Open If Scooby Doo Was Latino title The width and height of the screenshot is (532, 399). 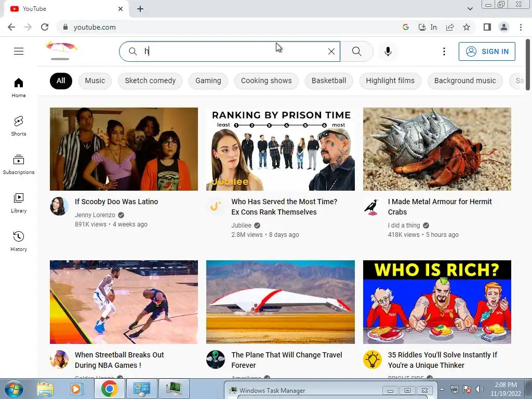click(116, 202)
